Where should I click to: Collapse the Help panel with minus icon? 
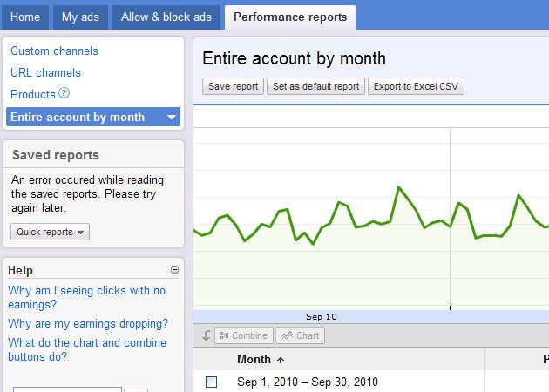174,270
